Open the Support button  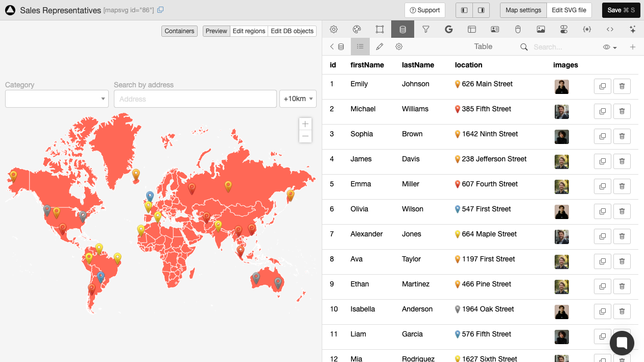coord(424,10)
